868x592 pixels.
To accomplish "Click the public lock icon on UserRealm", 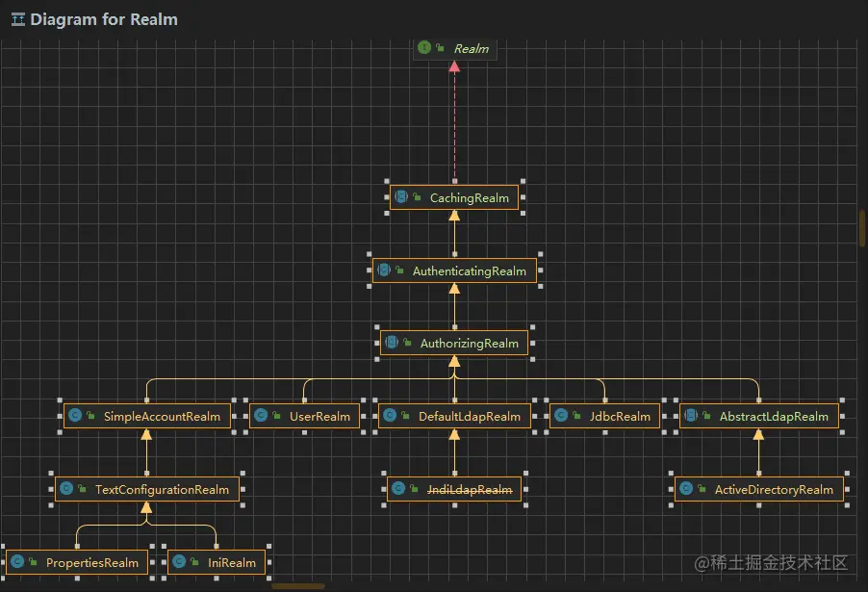I will click(x=276, y=415).
